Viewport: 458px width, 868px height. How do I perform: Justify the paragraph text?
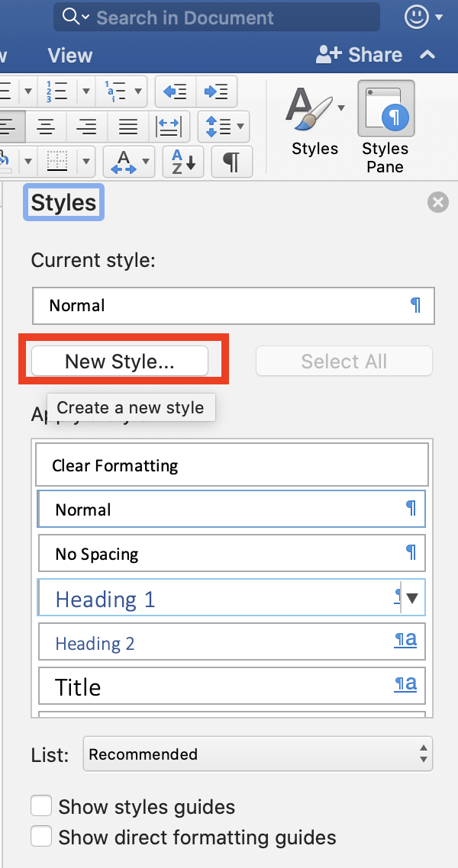(128, 127)
